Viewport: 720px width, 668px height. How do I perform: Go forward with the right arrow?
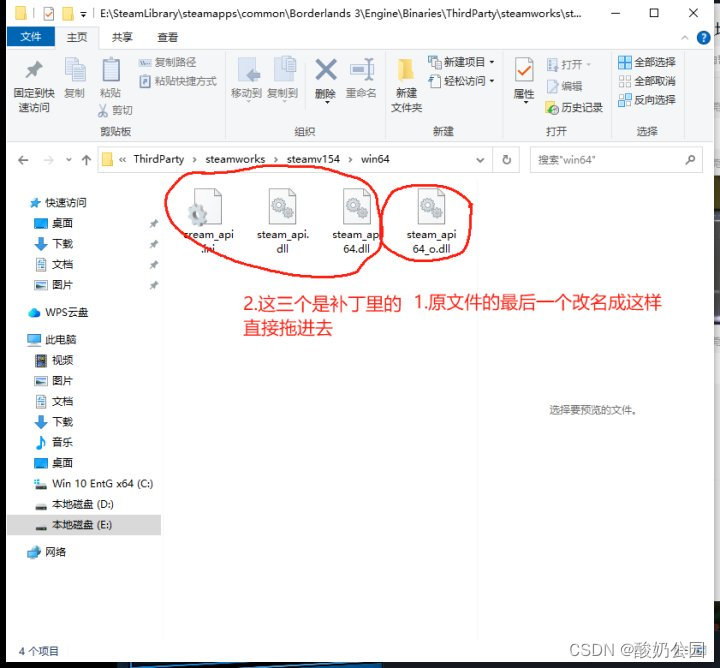click(x=48, y=160)
